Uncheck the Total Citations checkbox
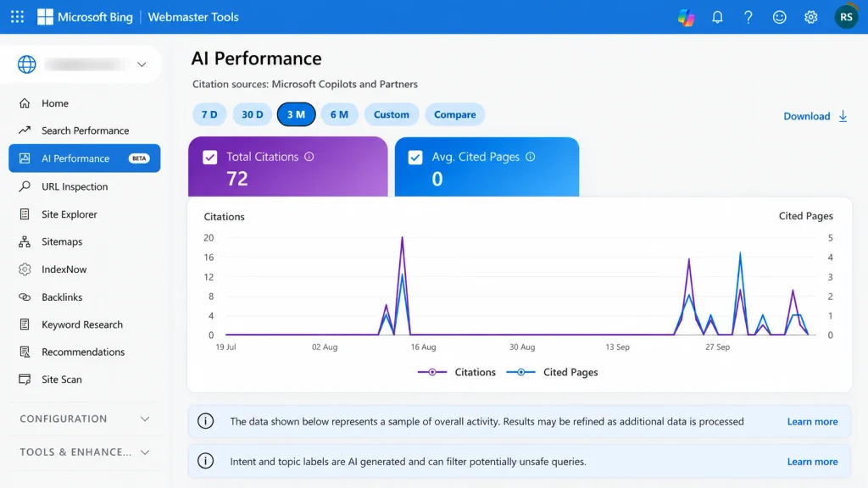Screen dimensions: 868x488 pos(210,157)
